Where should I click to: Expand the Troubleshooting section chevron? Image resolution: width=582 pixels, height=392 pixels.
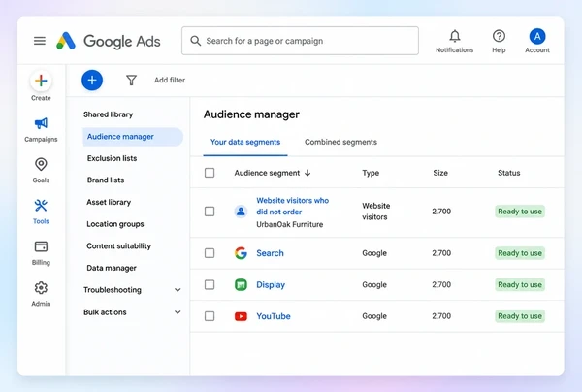tap(178, 290)
